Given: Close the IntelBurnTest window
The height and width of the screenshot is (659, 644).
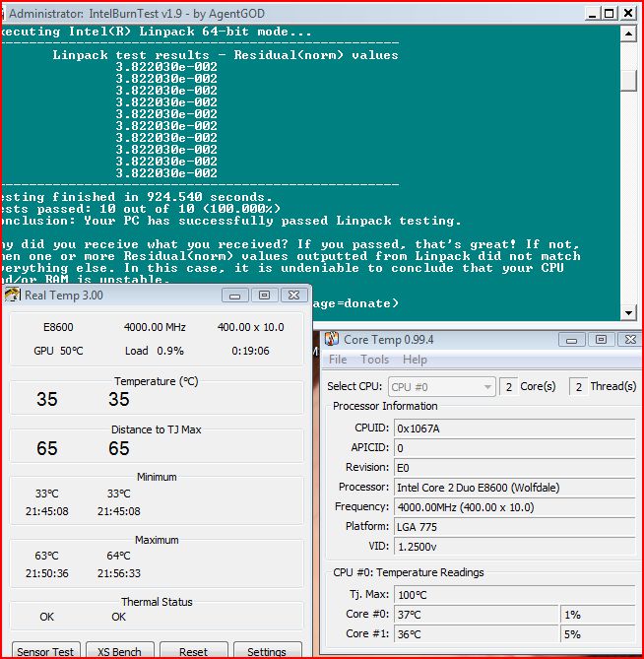Looking at the screenshot, I should click(x=627, y=14).
